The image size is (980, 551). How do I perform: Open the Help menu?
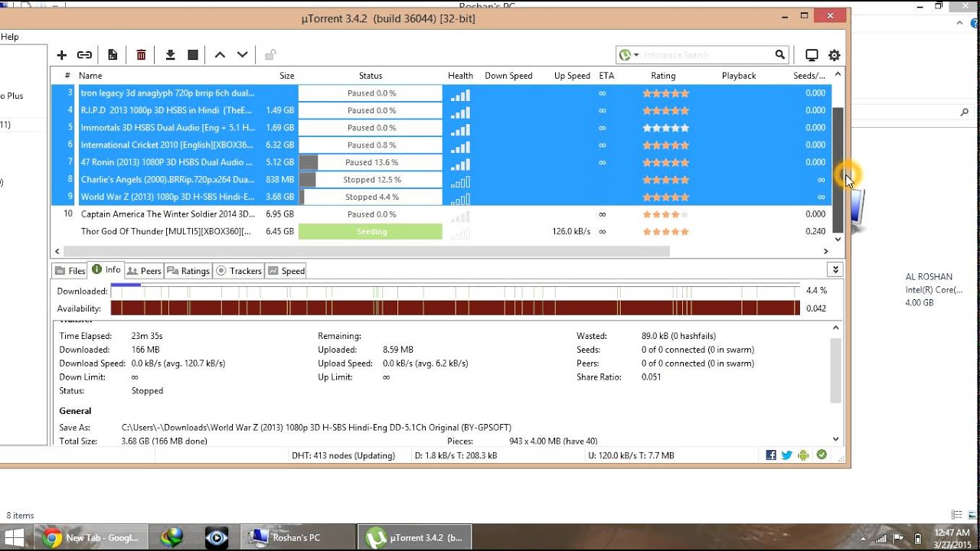9,37
